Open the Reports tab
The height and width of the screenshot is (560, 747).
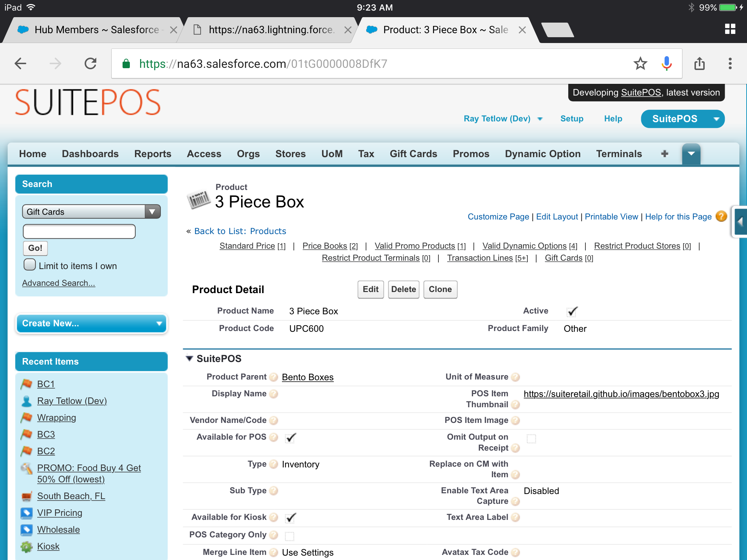[x=152, y=154]
